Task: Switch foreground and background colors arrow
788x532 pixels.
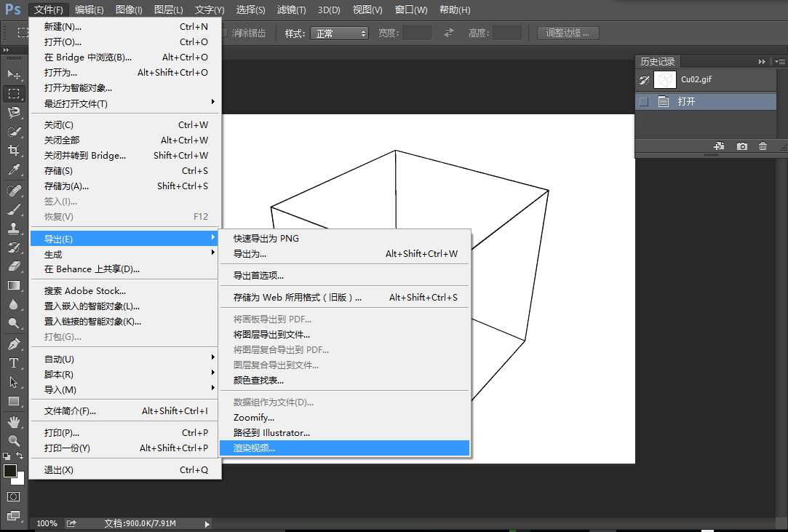Action: pyautogui.click(x=20, y=456)
